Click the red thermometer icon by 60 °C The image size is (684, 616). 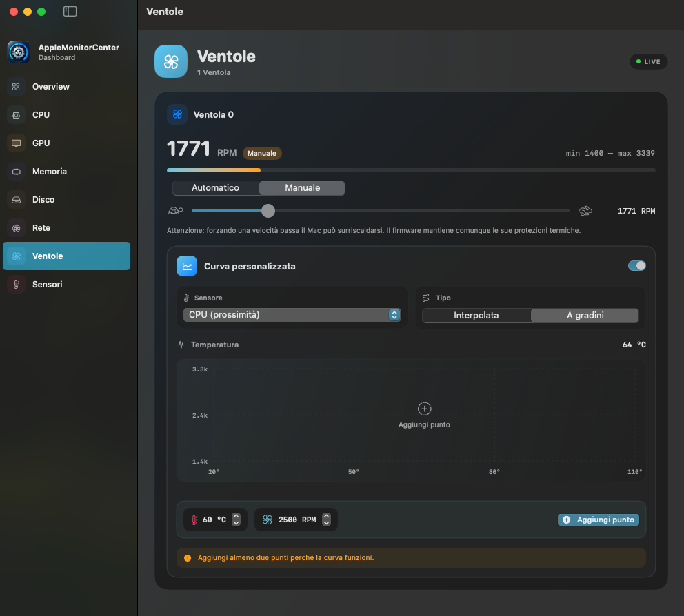coord(194,520)
